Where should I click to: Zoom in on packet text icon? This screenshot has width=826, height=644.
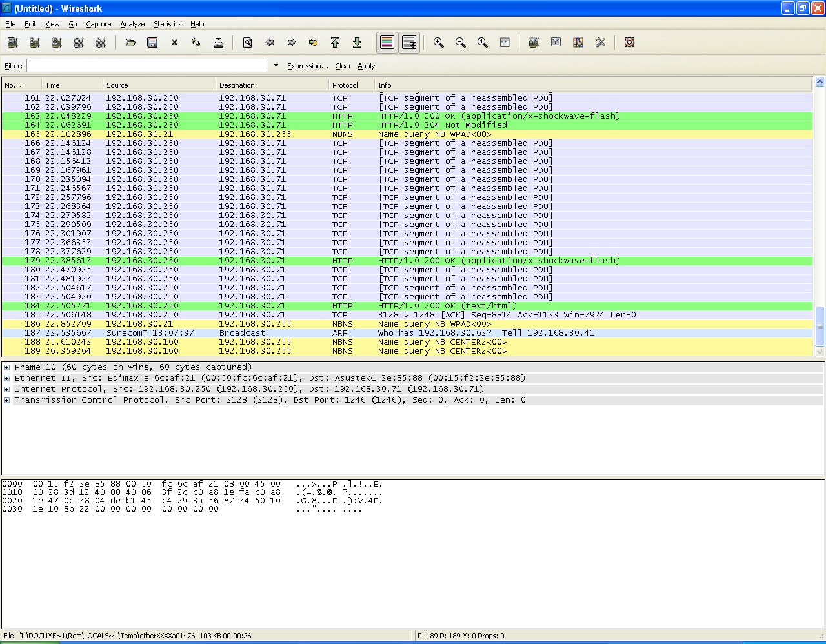pyautogui.click(x=439, y=43)
